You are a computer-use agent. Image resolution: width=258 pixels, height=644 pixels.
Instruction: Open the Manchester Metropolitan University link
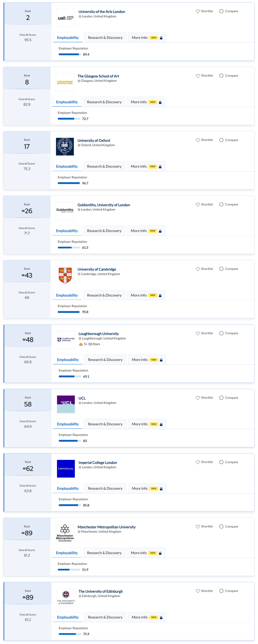point(106,527)
